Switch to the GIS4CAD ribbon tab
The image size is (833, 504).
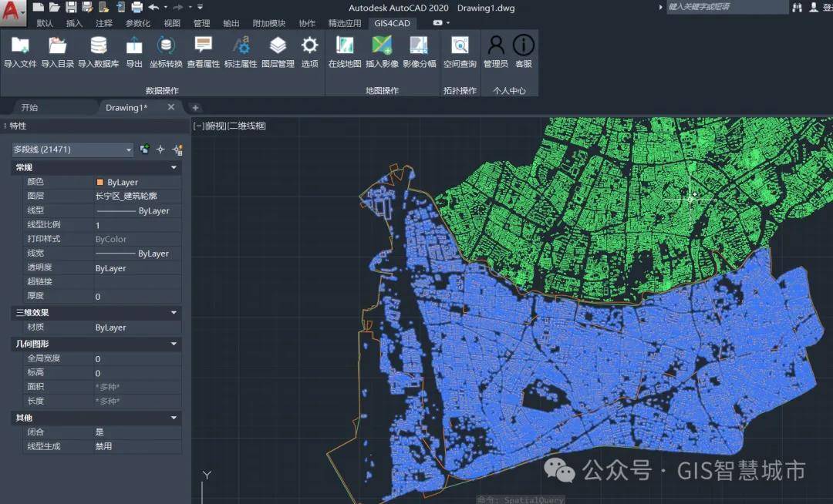coord(392,23)
